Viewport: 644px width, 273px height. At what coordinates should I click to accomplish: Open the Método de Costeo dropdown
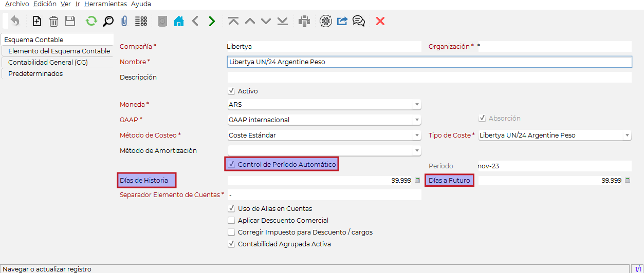pos(417,135)
